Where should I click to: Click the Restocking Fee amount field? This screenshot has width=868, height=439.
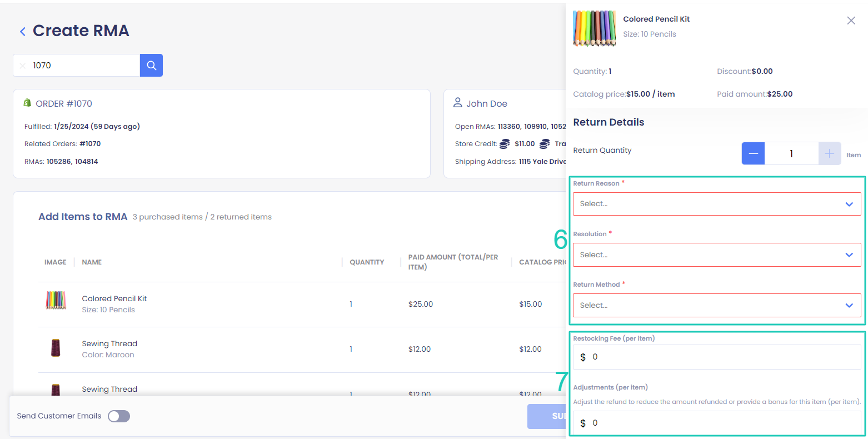(x=717, y=357)
